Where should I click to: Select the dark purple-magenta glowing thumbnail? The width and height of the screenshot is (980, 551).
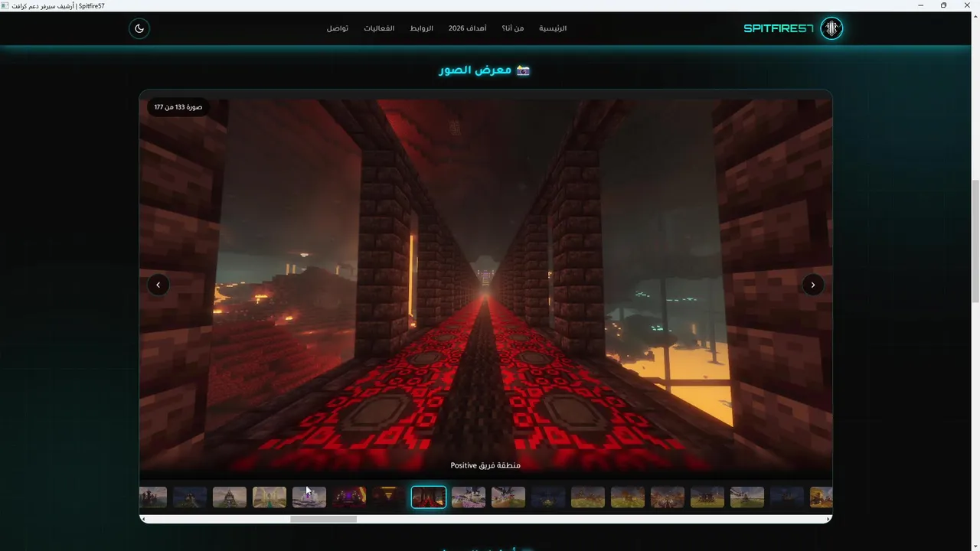(349, 497)
